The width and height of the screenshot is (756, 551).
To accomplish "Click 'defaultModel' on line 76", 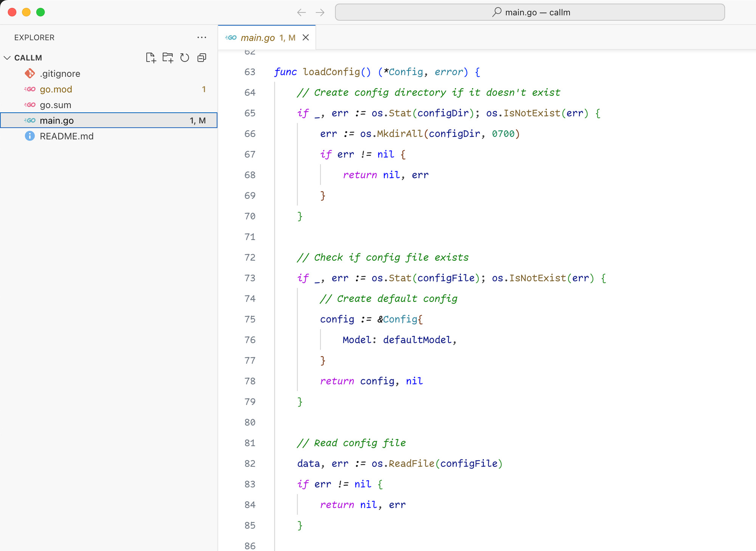I will [417, 340].
